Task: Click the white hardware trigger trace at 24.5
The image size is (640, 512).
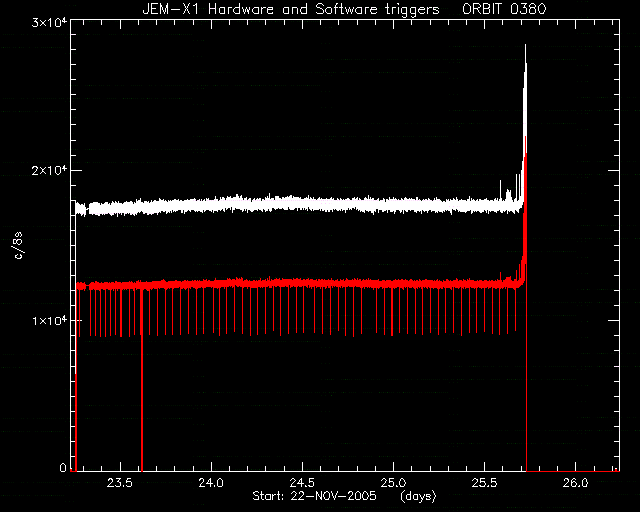Action: tap(302, 204)
